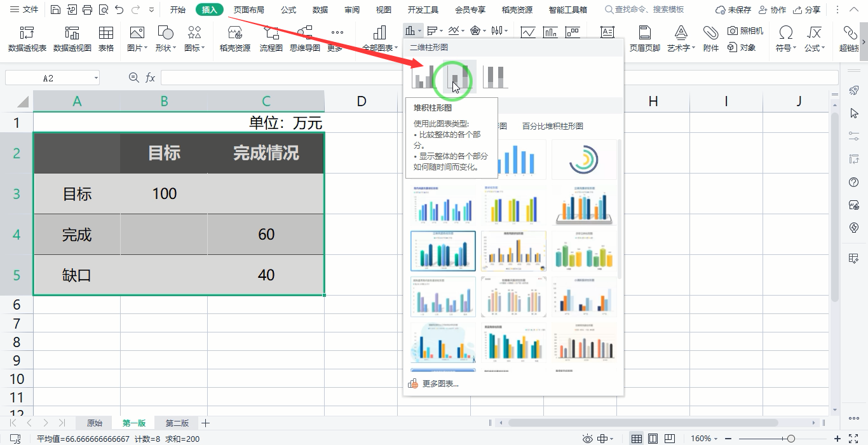
Task: Insert a PivotTable (数据透视表)
Action: (27, 39)
